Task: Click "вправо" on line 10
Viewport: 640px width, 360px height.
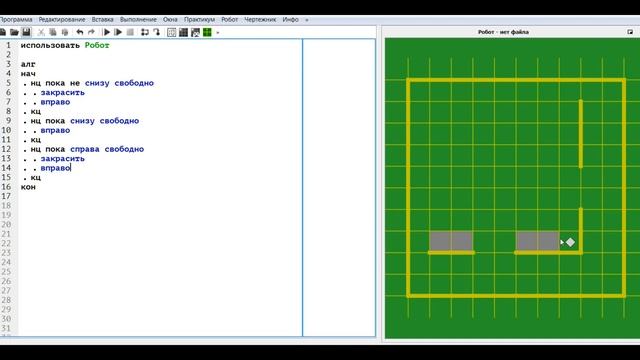Action: [x=55, y=130]
